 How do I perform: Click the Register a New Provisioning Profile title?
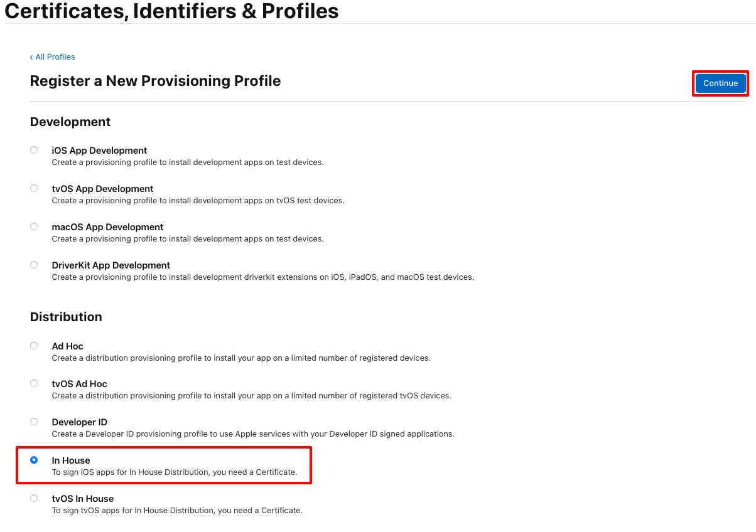coord(155,81)
